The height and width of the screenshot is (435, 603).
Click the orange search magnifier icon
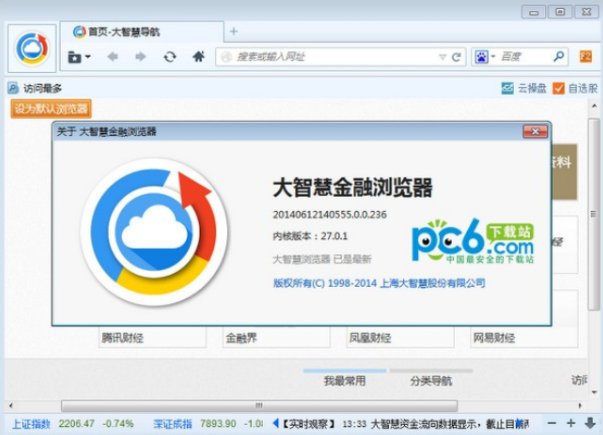click(558, 57)
